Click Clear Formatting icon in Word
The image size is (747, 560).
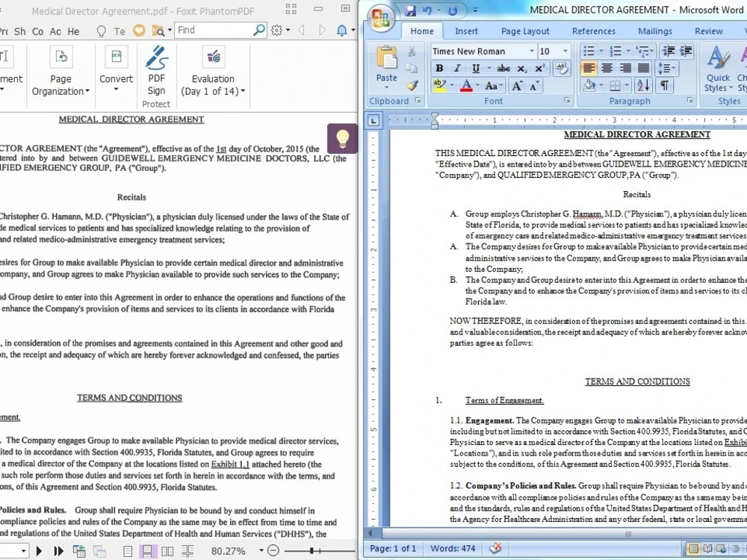tap(562, 68)
